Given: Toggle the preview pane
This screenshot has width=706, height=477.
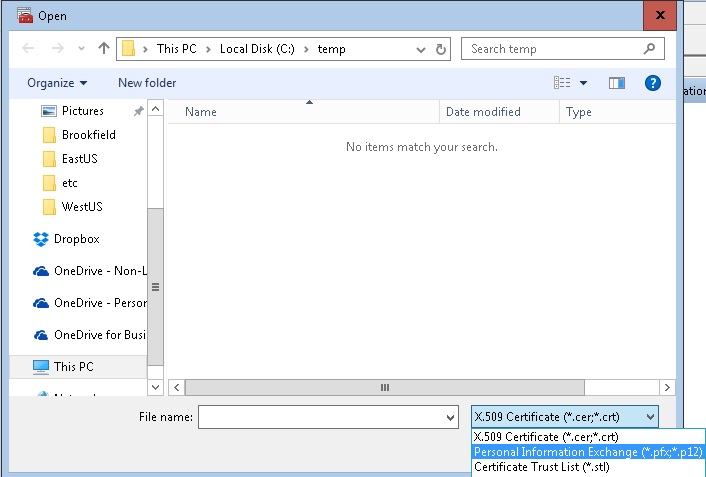Looking at the screenshot, I should (616, 83).
